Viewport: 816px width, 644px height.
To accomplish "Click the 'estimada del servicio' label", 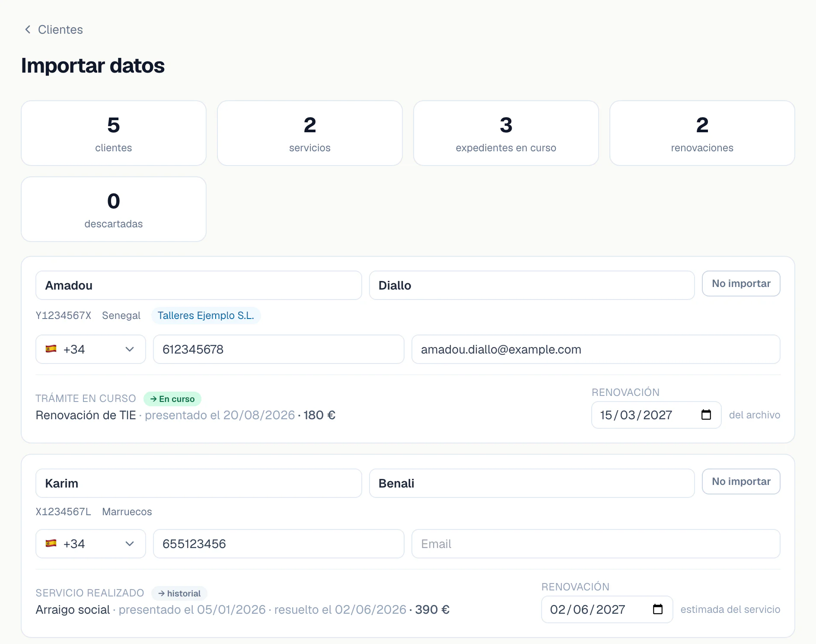I will pos(730,609).
